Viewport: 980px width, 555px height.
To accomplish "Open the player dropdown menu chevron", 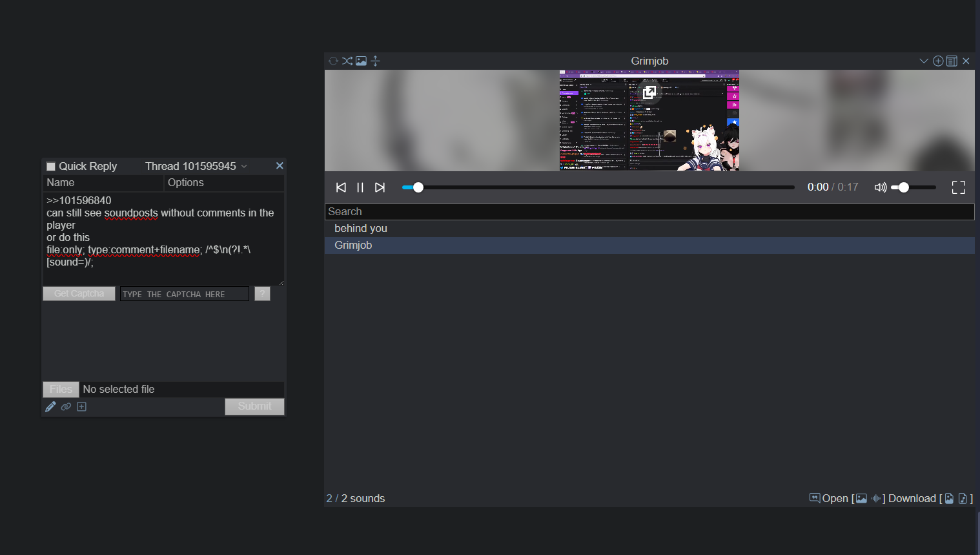I will click(x=924, y=61).
